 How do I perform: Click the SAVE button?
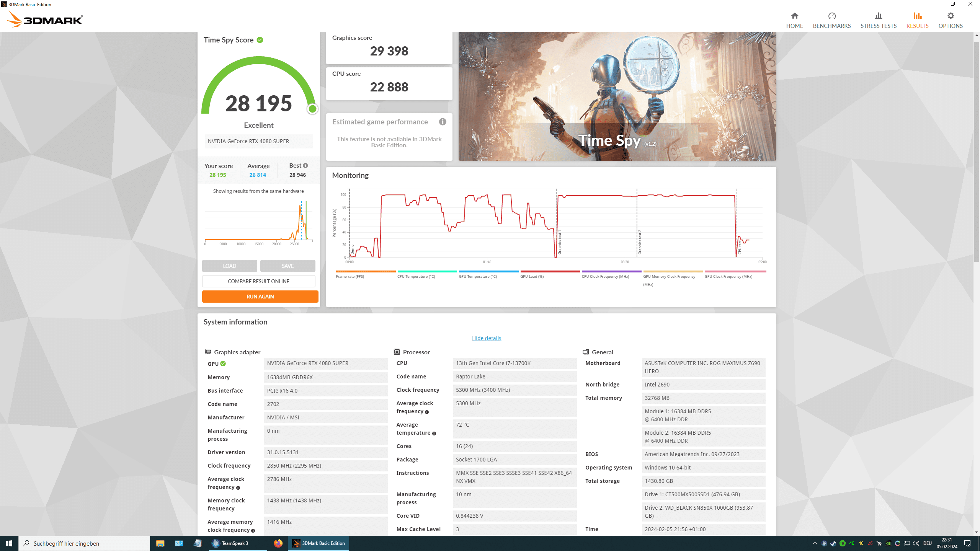click(x=288, y=266)
